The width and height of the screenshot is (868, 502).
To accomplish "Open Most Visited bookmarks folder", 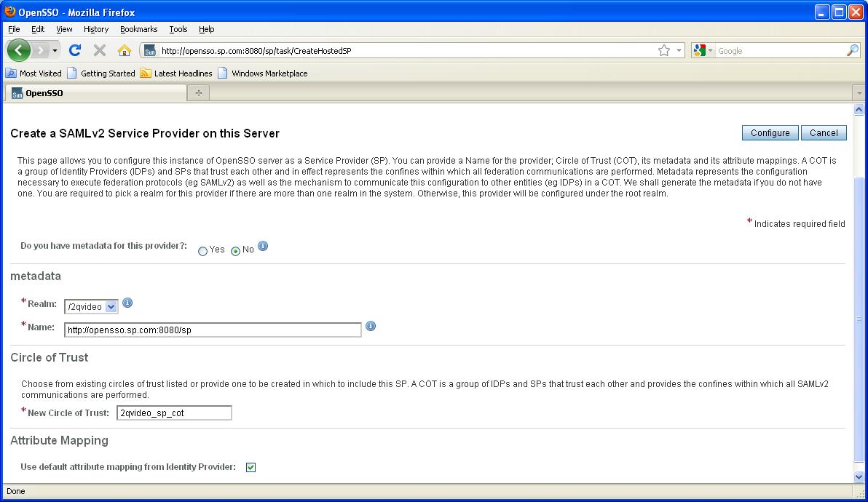I will (33, 73).
